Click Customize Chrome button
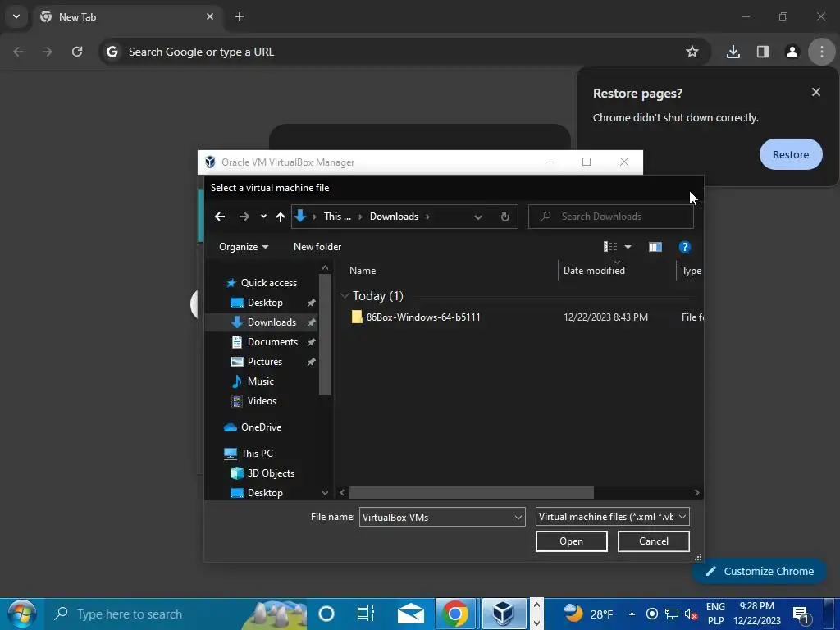The height and width of the screenshot is (630, 840). tap(760, 571)
